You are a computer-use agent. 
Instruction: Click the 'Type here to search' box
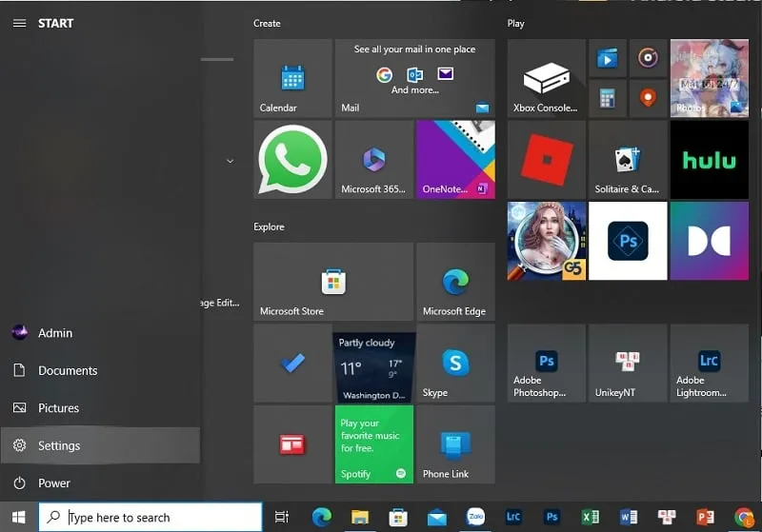[x=152, y=517]
